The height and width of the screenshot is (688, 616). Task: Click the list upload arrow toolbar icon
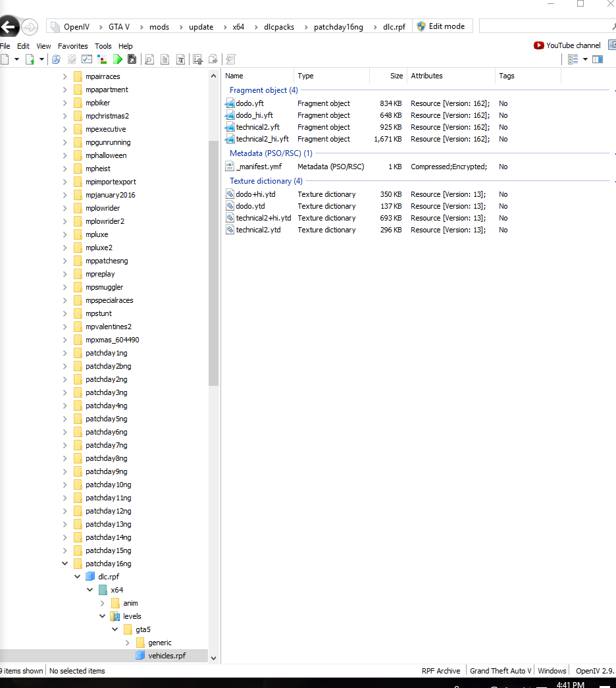coord(198,59)
